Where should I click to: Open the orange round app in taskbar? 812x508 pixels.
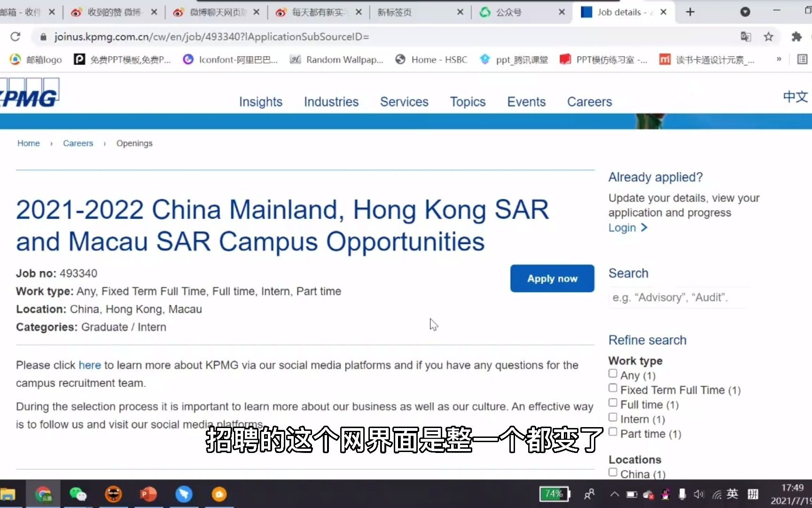(219, 494)
